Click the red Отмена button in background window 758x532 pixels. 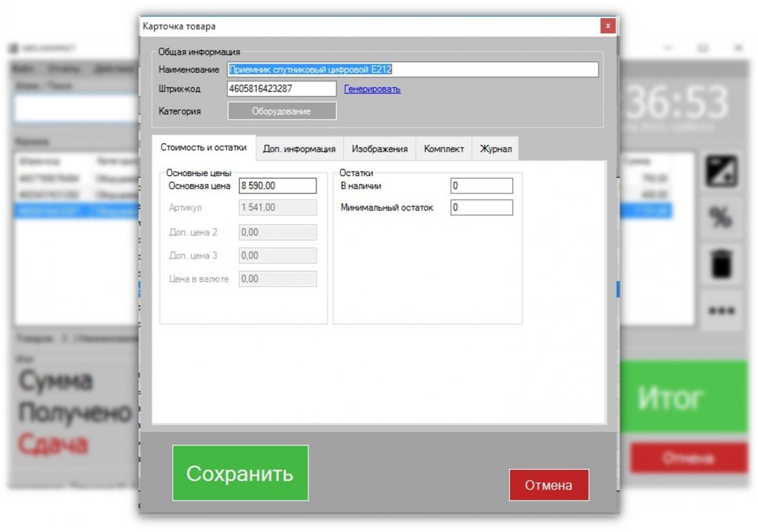click(x=689, y=457)
